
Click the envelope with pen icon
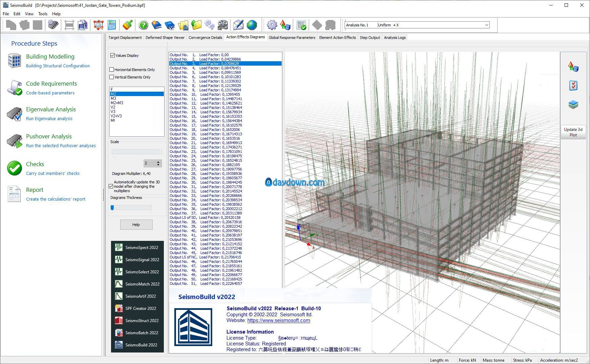coord(238,25)
